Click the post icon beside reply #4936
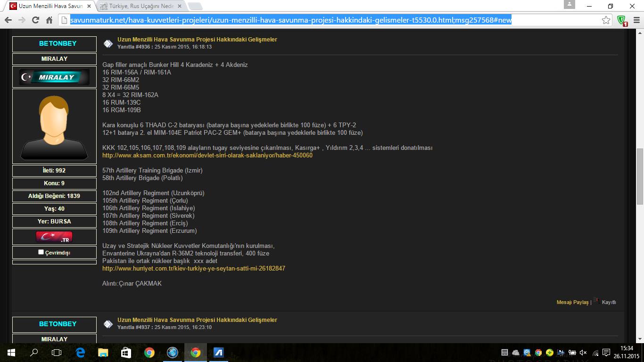The image size is (644, 362). pyautogui.click(x=108, y=44)
